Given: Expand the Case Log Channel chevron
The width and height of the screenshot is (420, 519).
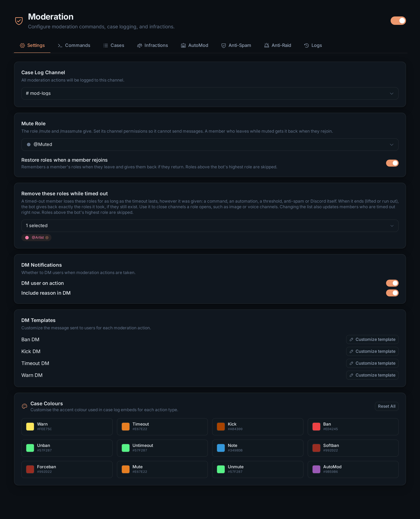Looking at the screenshot, I should point(391,94).
